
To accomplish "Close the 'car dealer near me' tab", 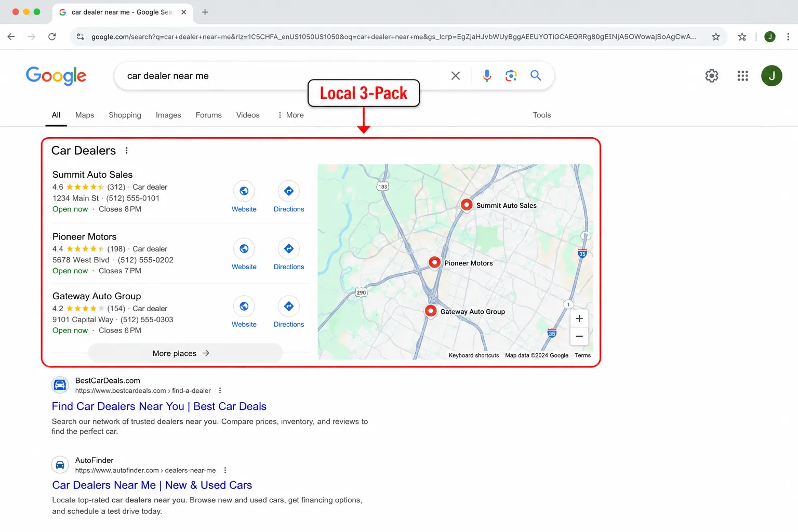I will (184, 12).
